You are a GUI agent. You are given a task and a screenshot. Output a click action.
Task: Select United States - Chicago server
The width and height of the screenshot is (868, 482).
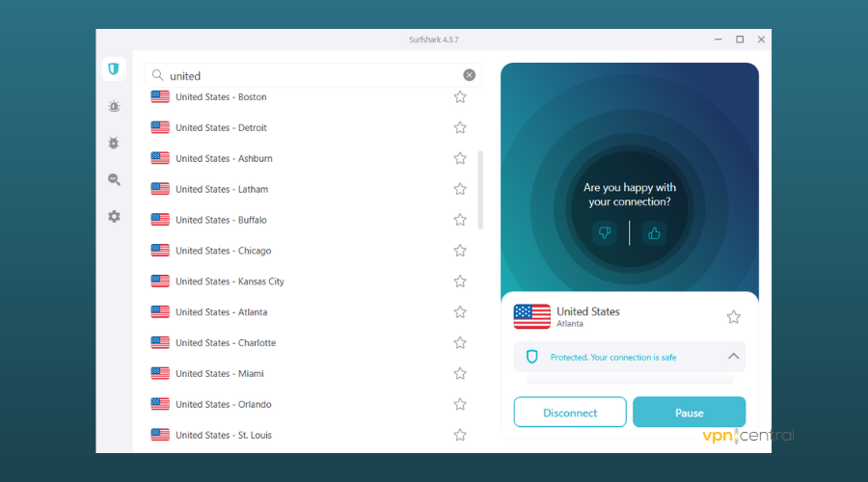point(309,251)
